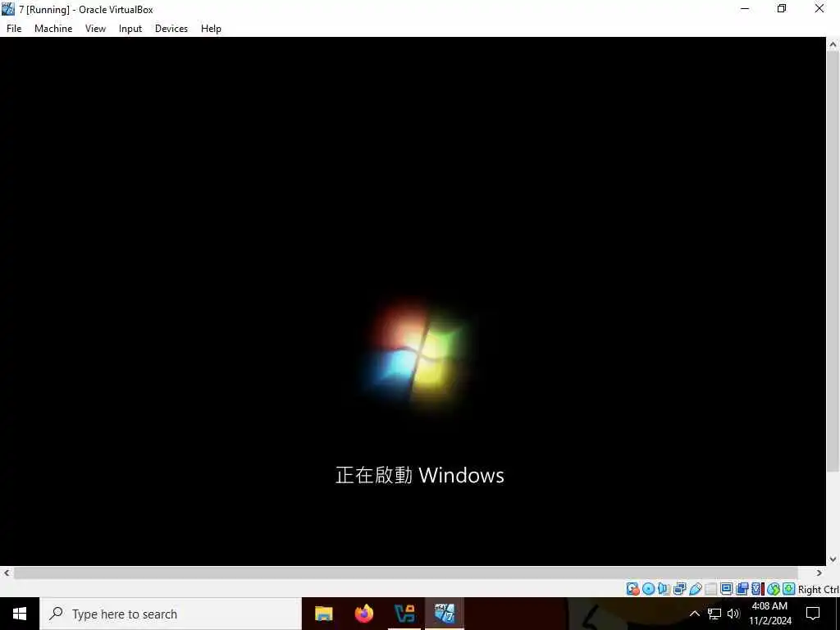Click the network tray icon

[714, 614]
